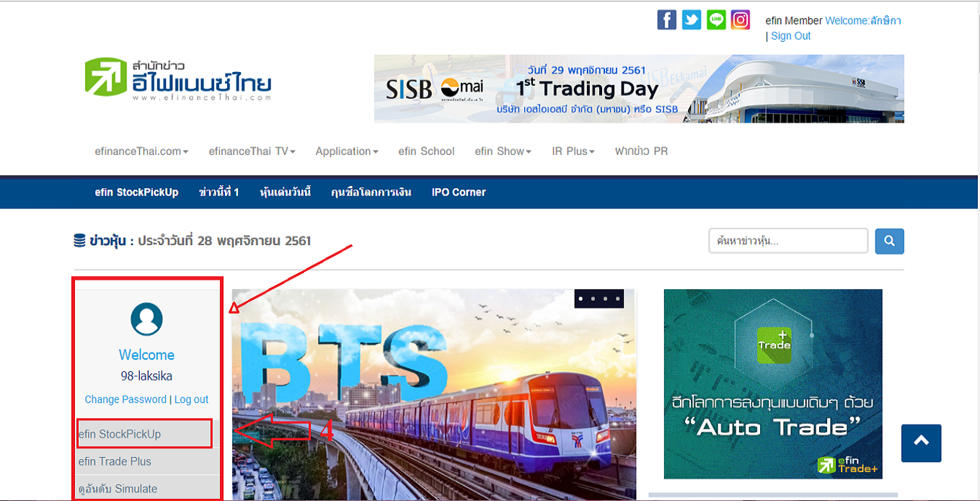The image size is (980, 501).
Task: Expand the Application dropdown menu
Action: tap(347, 151)
